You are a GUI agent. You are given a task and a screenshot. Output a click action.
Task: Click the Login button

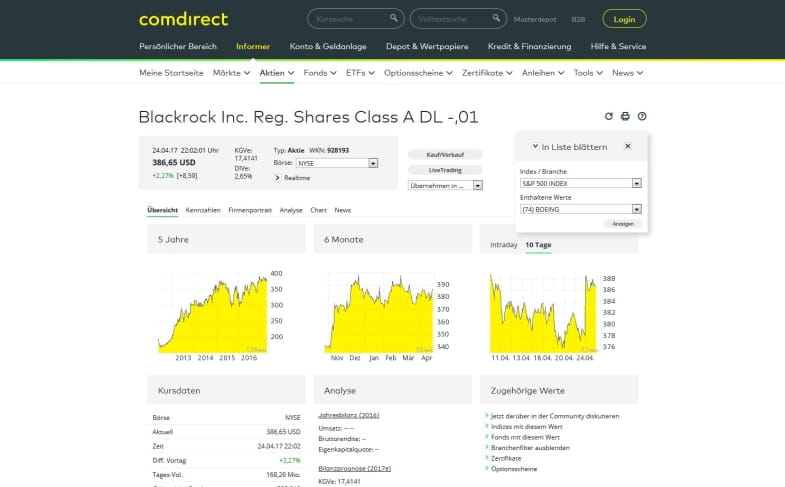(624, 19)
